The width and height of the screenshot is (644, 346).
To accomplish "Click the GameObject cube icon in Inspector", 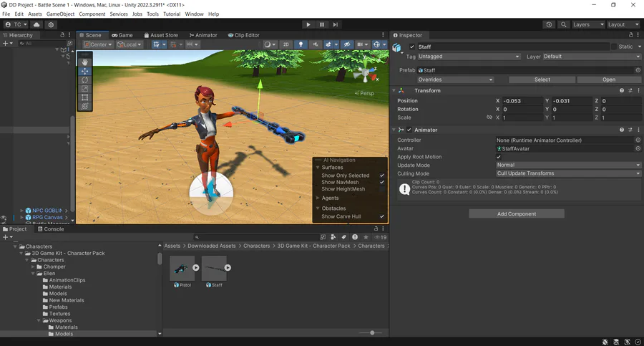I will [396, 48].
